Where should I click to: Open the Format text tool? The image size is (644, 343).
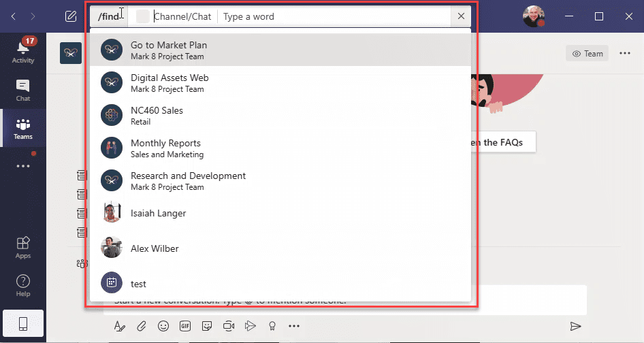120,326
